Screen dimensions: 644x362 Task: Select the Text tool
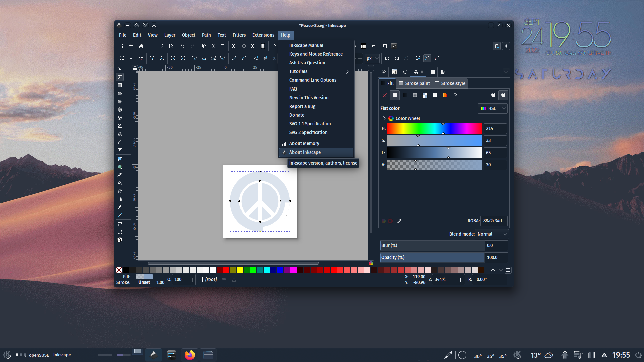click(x=120, y=150)
